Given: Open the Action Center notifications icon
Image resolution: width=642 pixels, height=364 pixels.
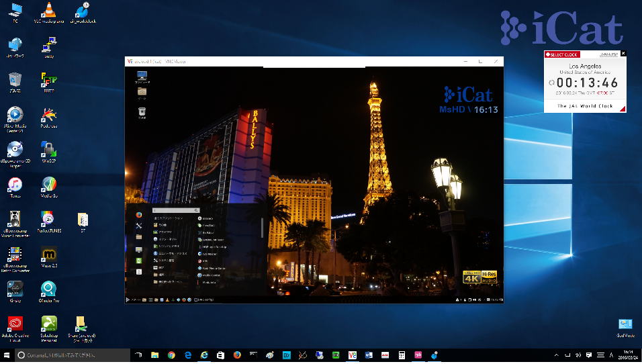Looking at the screenshot, I should [589, 355].
